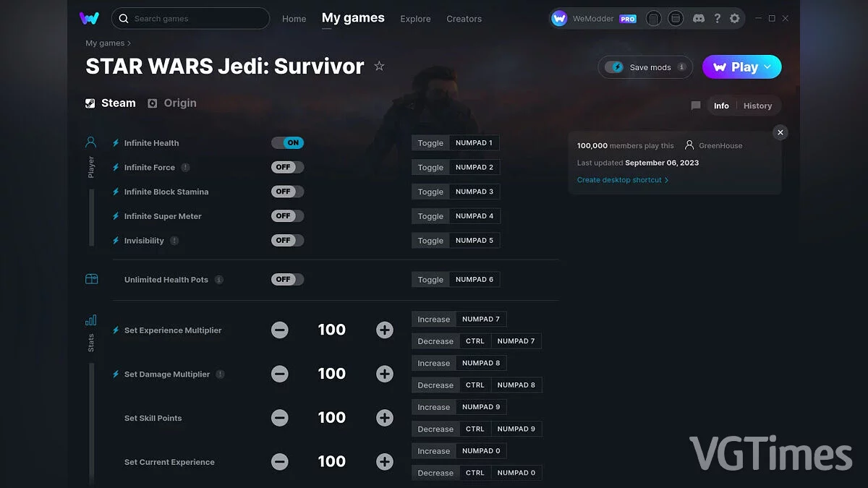Screen dimensions: 868x488
Task: Open the settings gear icon
Action: [736, 18]
